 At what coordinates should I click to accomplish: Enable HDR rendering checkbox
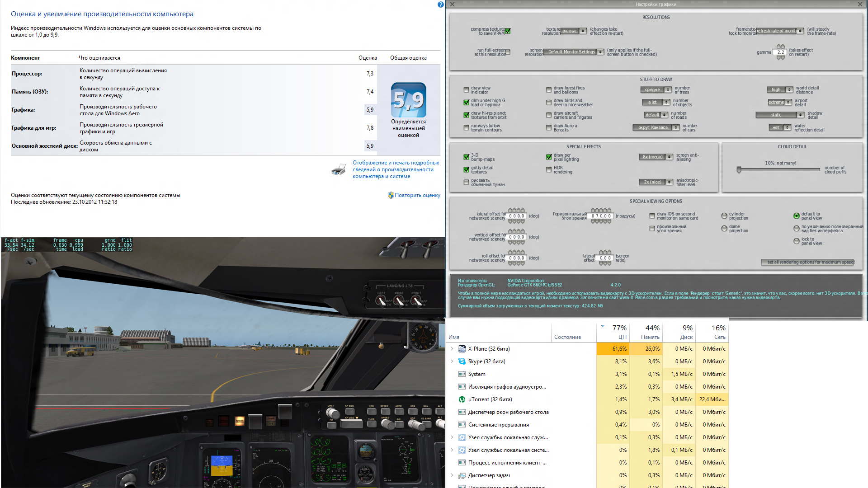549,170
